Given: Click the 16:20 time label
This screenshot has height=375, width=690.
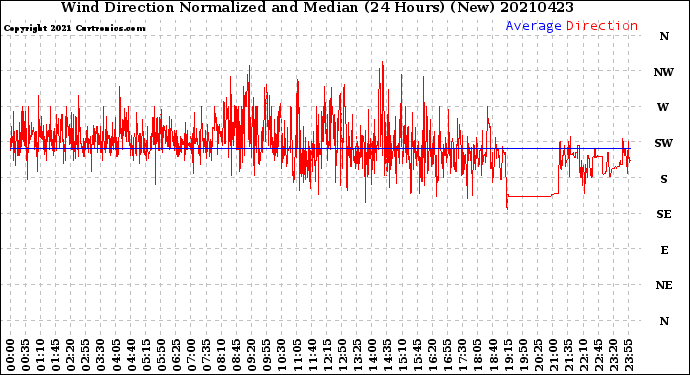Looking at the screenshot, I should pos(433,355).
